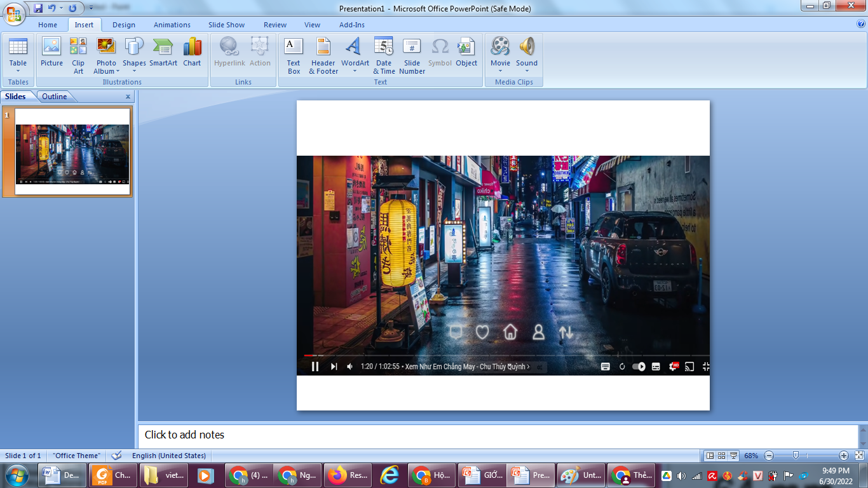The width and height of the screenshot is (868, 488).
Task: Select slide 1 thumbnail
Action: (72, 151)
